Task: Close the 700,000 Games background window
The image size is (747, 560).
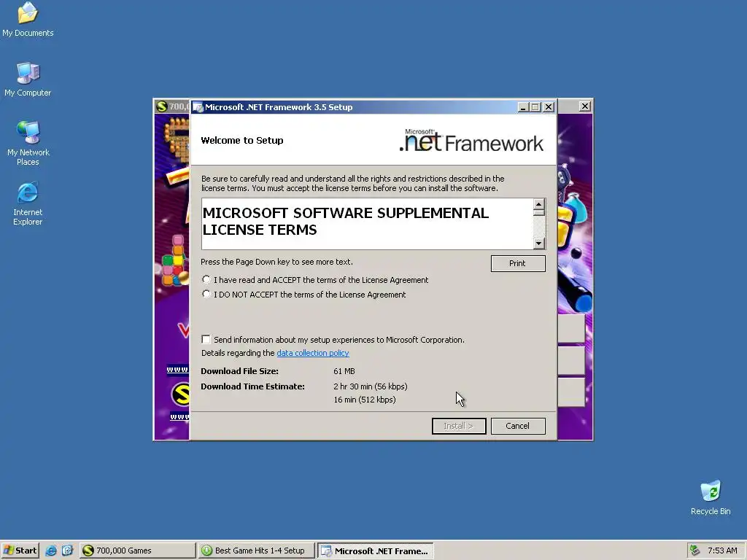Action: [x=585, y=106]
